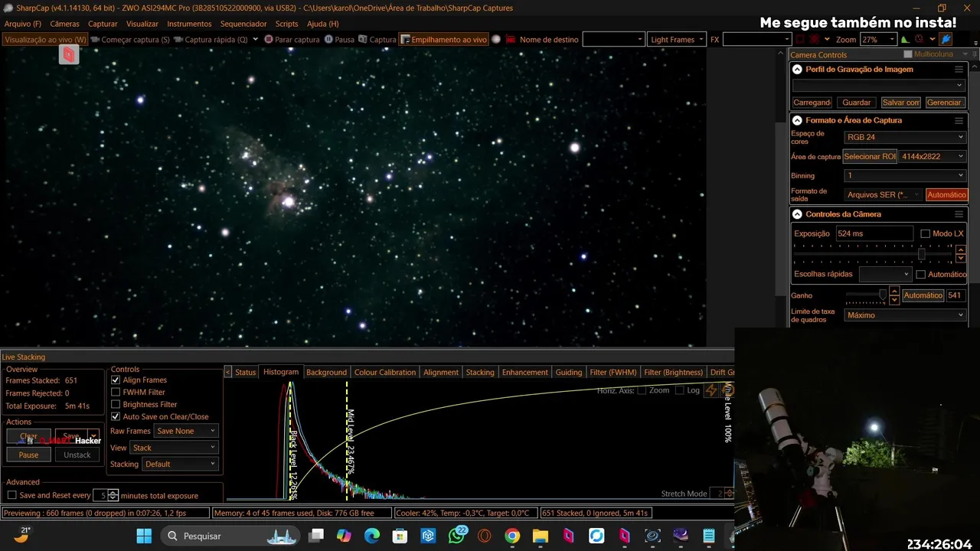Click the grey sphere icon beside Empilhamento ao vivo
This screenshot has height=551, width=980.
point(496,39)
